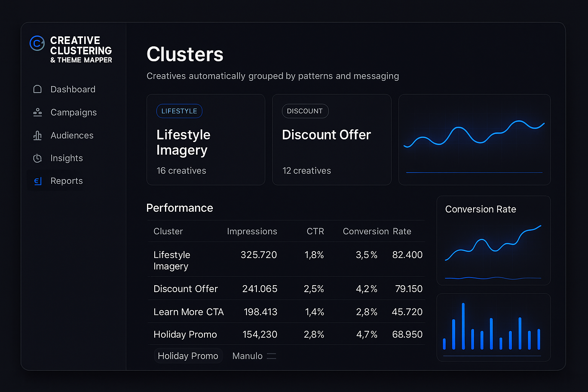This screenshot has height=392, width=588.
Task: Switch to the Reports section
Action: (67, 181)
